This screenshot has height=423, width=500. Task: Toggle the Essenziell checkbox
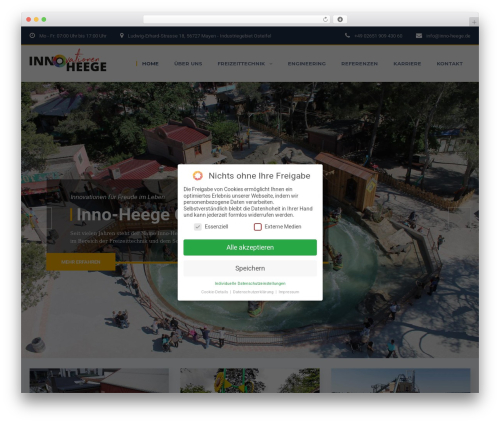(x=198, y=227)
